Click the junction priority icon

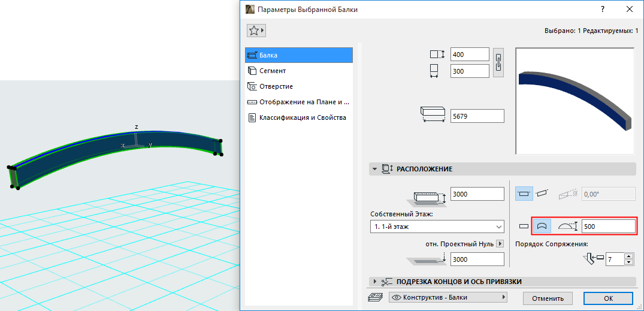(594, 258)
